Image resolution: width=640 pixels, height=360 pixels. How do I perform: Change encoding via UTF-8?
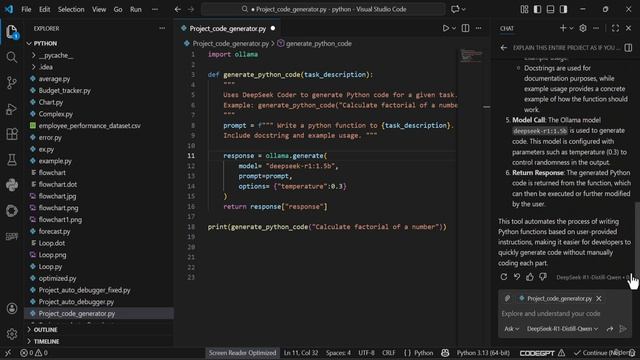tap(366, 353)
